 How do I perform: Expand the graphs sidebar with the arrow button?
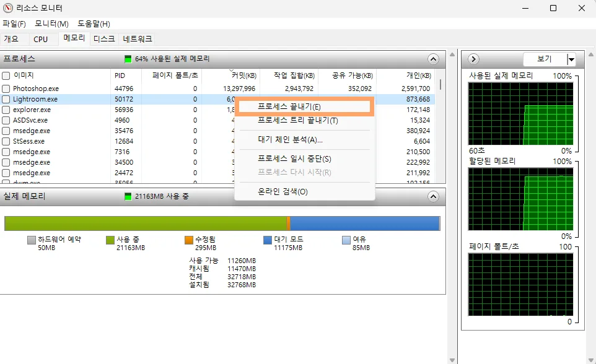pos(473,59)
